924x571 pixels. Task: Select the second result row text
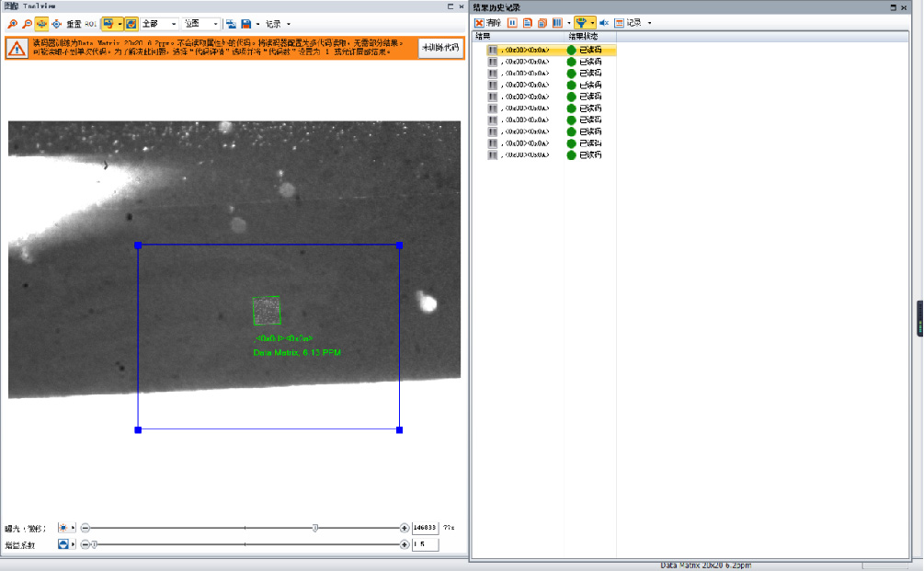coord(526,62)
